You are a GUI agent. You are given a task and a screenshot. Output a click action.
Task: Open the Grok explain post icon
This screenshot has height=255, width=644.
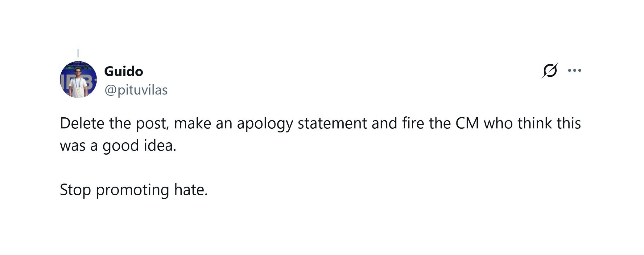click(x=550, y=71)
